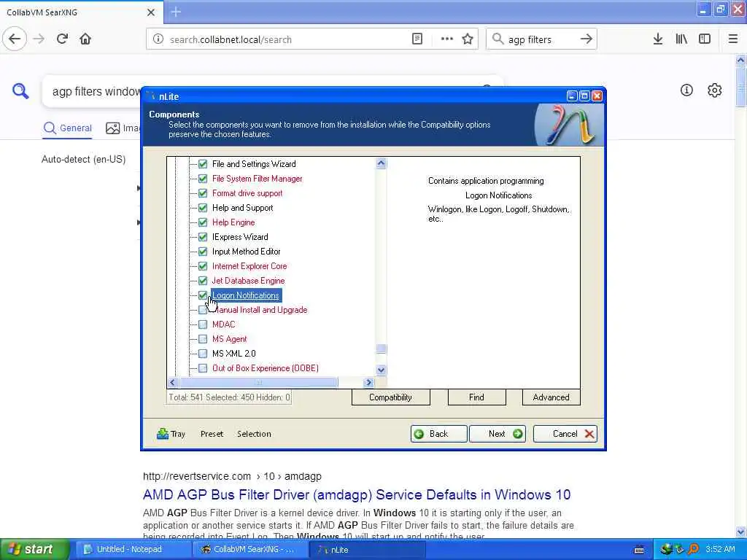Uncheck IExpress Wizard component

click(x=203, y=237)
